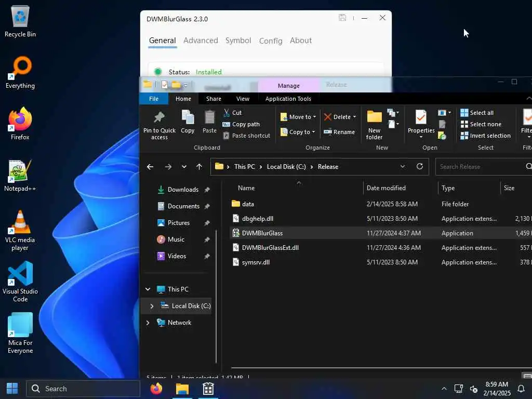Click Properties icon in Quick Access Toolbar
Viewport: 532px width, 399px height.
(165, 85)
